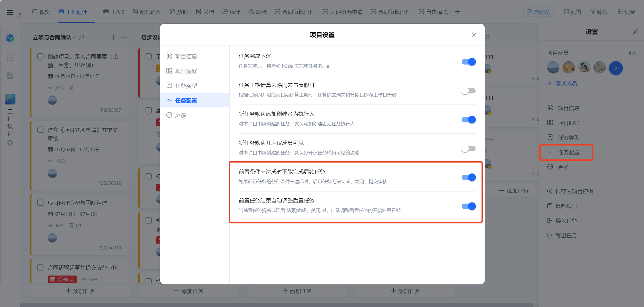Open the apps grid icon in sidebar
The height and width of the screenshot is (307, 644).
(10, 57)
